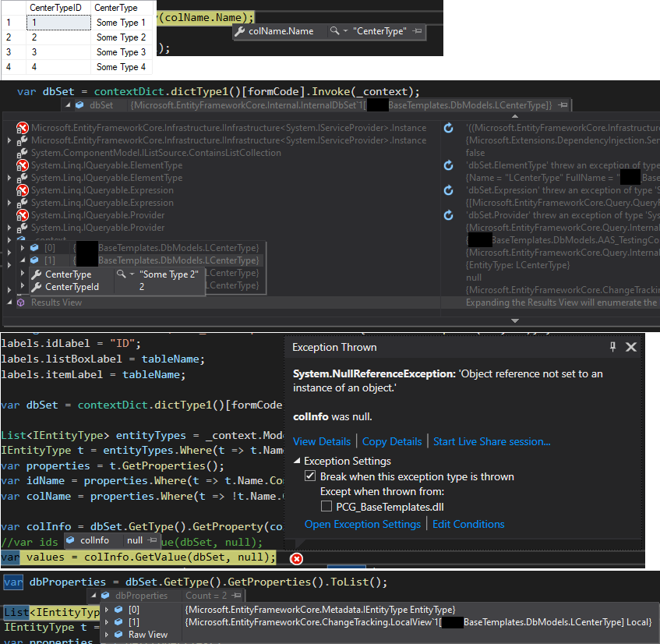Expand the second IQueryable.ElementType row
The width and height of the screenshot is (660, 644).
click(9, 178)
